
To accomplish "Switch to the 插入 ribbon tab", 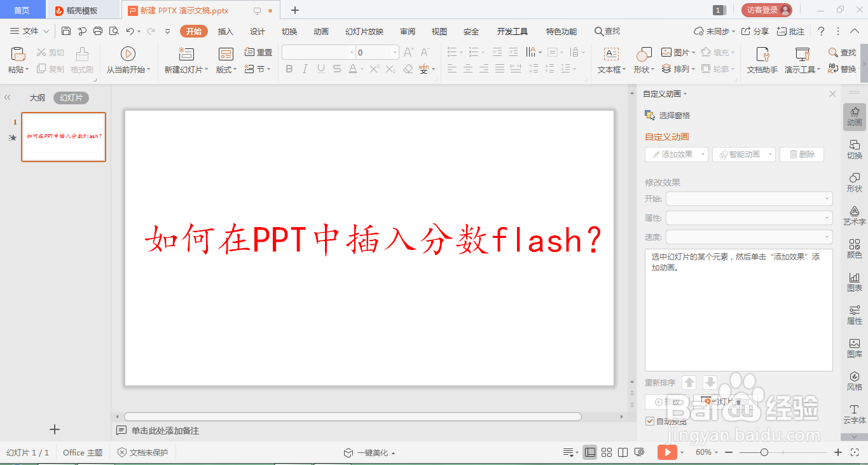I will click(x=225, y=31).
